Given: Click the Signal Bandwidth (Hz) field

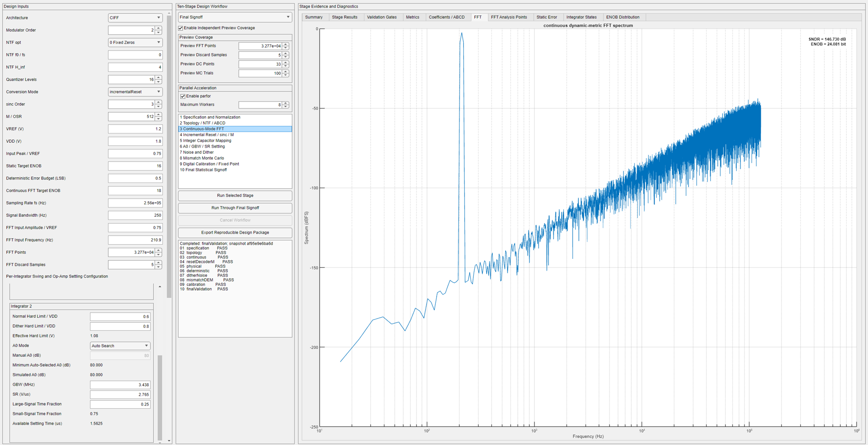Looking at the screenshot, I should [135, 215].
